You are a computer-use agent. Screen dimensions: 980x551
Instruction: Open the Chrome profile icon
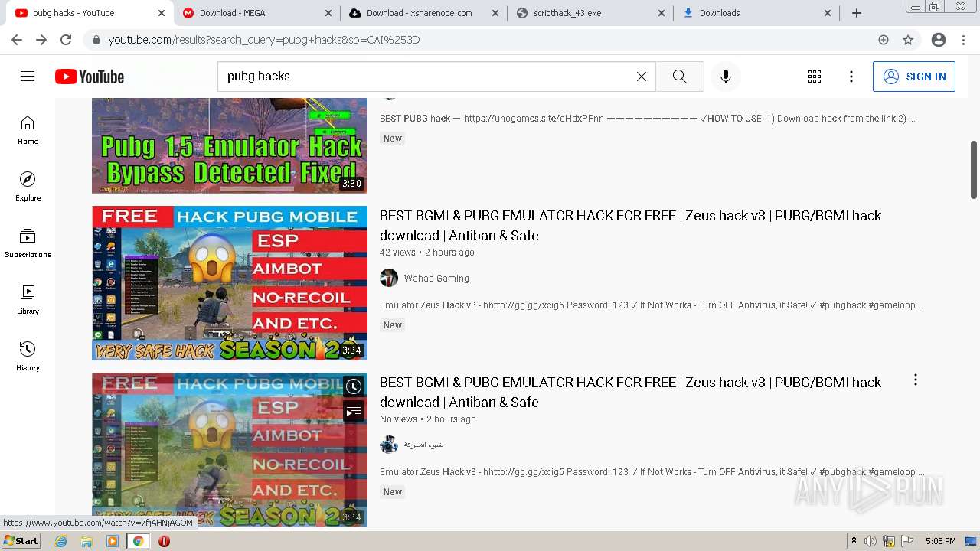click(939, 40)
